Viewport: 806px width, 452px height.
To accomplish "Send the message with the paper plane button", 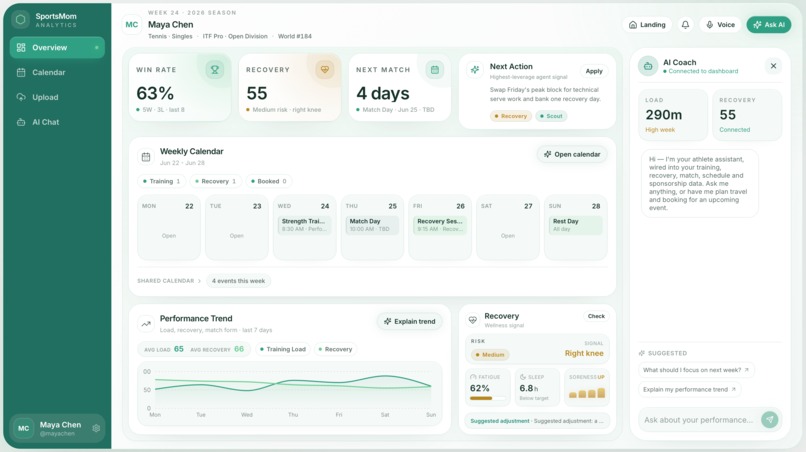I will pos(770,420).
